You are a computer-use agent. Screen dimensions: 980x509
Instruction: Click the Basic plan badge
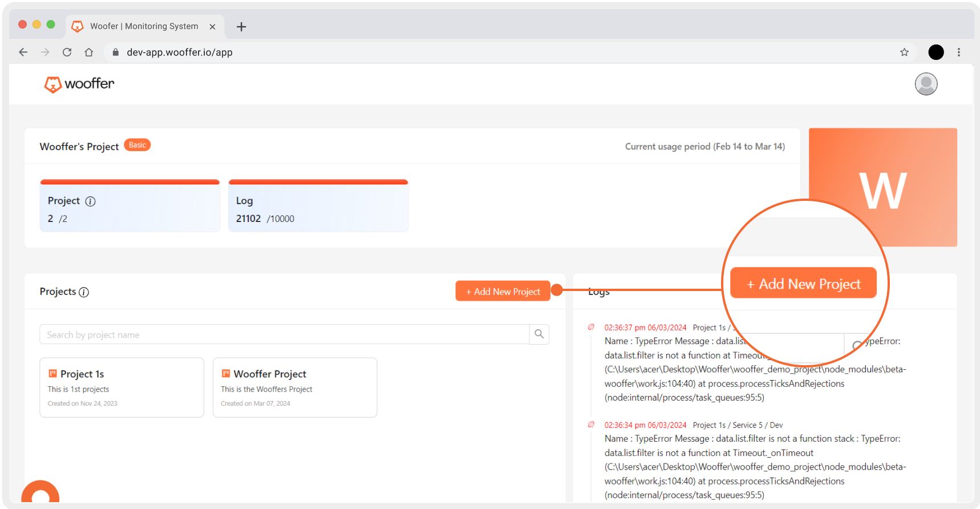coord(137,145)
